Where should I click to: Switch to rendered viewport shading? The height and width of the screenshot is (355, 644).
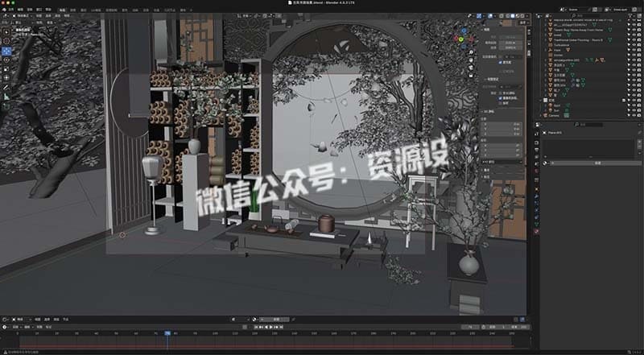(522, 16)
